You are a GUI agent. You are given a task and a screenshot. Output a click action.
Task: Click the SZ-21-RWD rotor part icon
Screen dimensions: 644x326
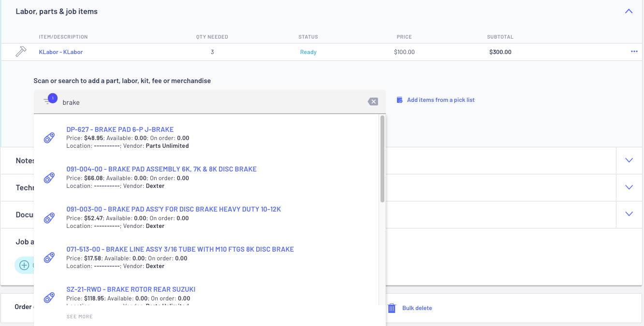(x=49, y=298)
